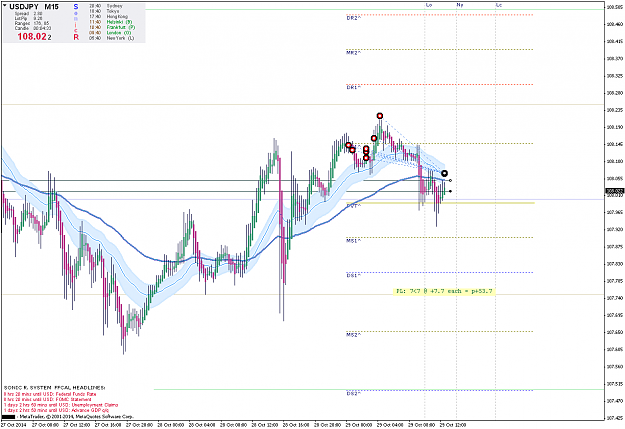Click the Advance GDP q/q news headline
Viewport: 625px width, 429px height.
point(56,410)
